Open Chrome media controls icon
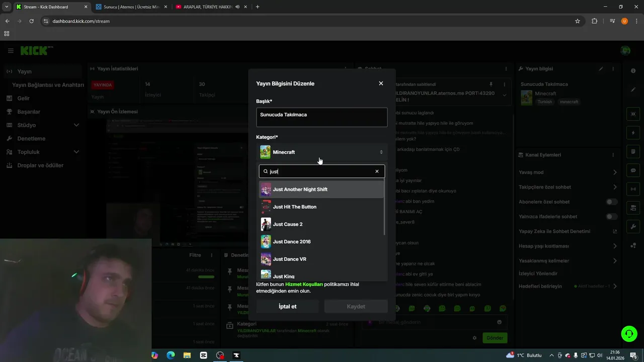Screen dimensions: 644x362 612,21
